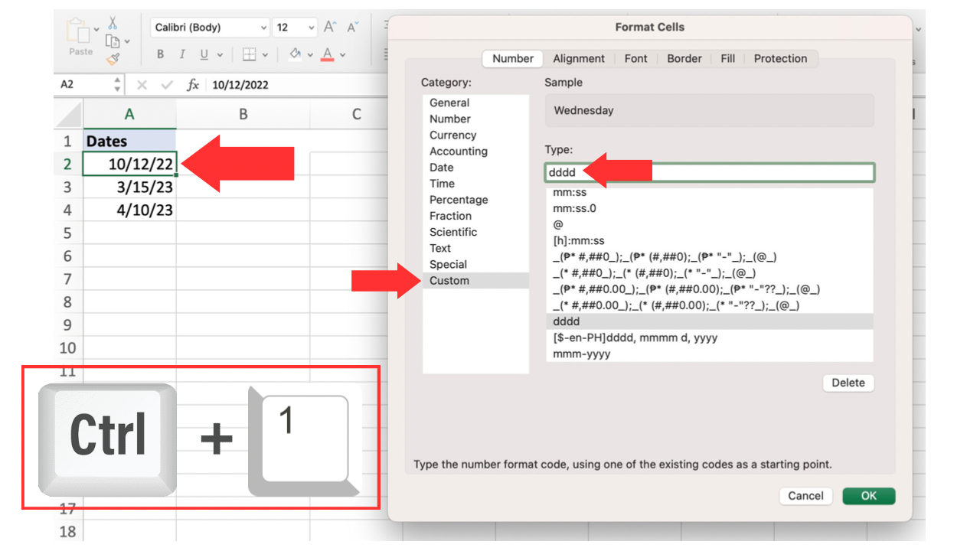Switch to the Alignment tab
The width and height of the screenshot is (980, 551).
tap(579, 59)
